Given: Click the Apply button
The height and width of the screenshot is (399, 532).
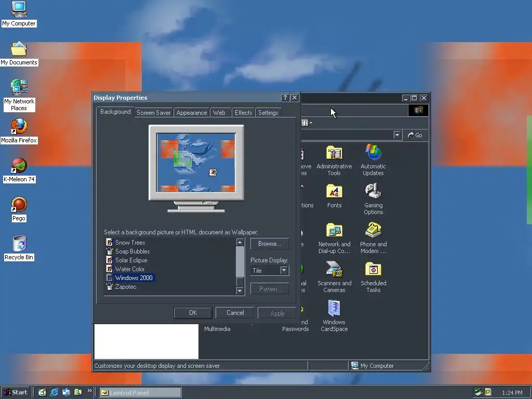Looking at the screenshot, I should (277, 313).
